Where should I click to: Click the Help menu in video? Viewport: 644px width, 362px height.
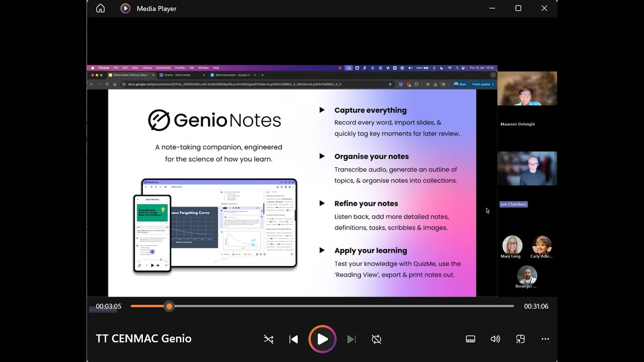(216, 68)
